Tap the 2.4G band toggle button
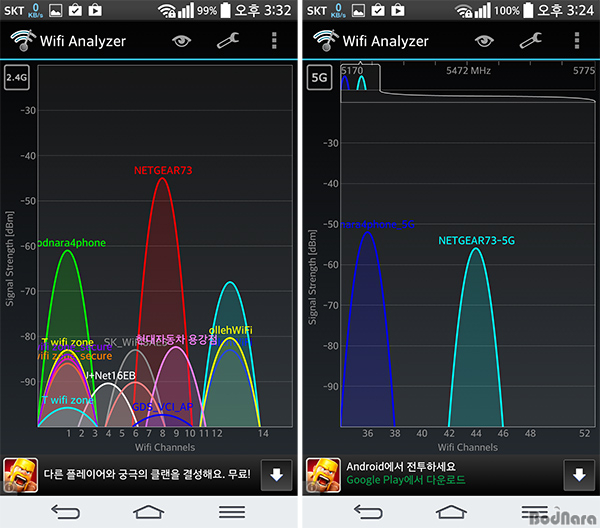600x528 pixels. click(x=16, y=77)
